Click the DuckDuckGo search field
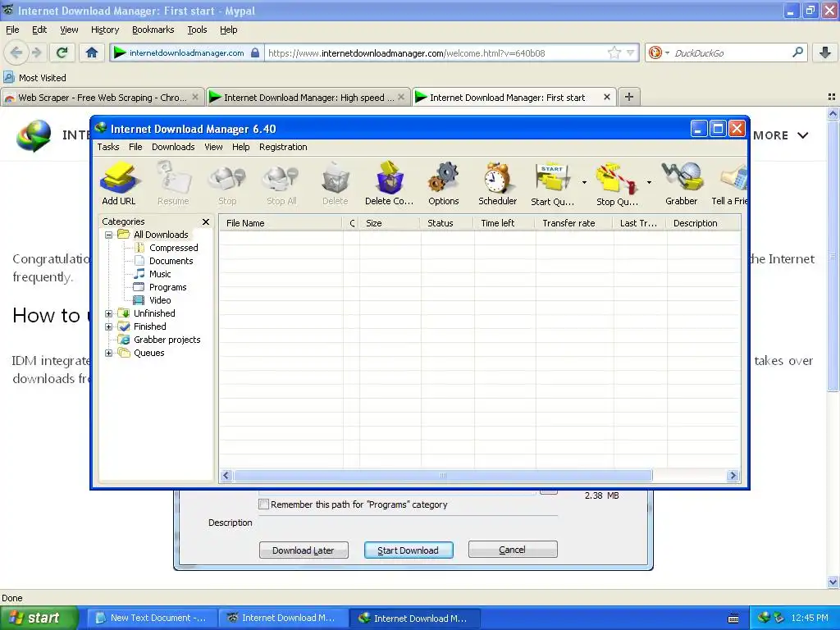Image resolution: width=840 pixels, height=630 pixels. tap(729, 53)
